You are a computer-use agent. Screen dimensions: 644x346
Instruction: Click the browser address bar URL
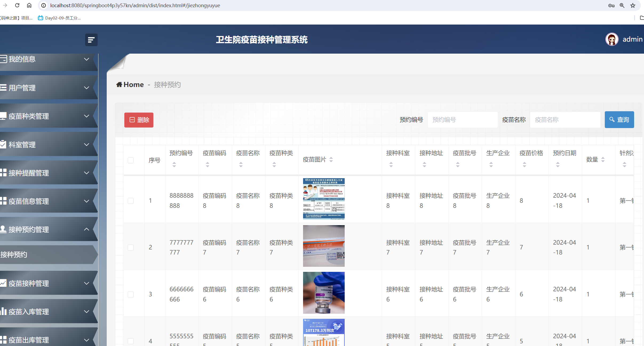tap(135, 5)
